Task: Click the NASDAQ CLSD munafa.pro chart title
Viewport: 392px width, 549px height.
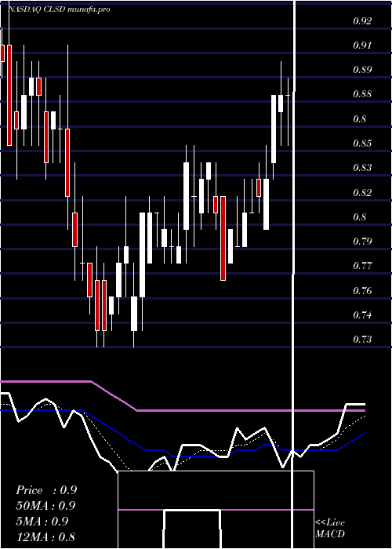Action: [x=59, y=9]
